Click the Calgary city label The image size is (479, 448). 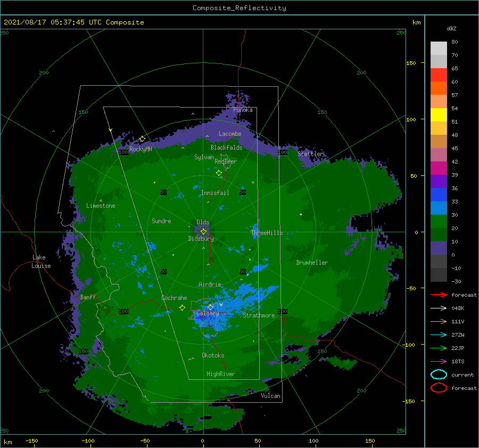point(208,313)
